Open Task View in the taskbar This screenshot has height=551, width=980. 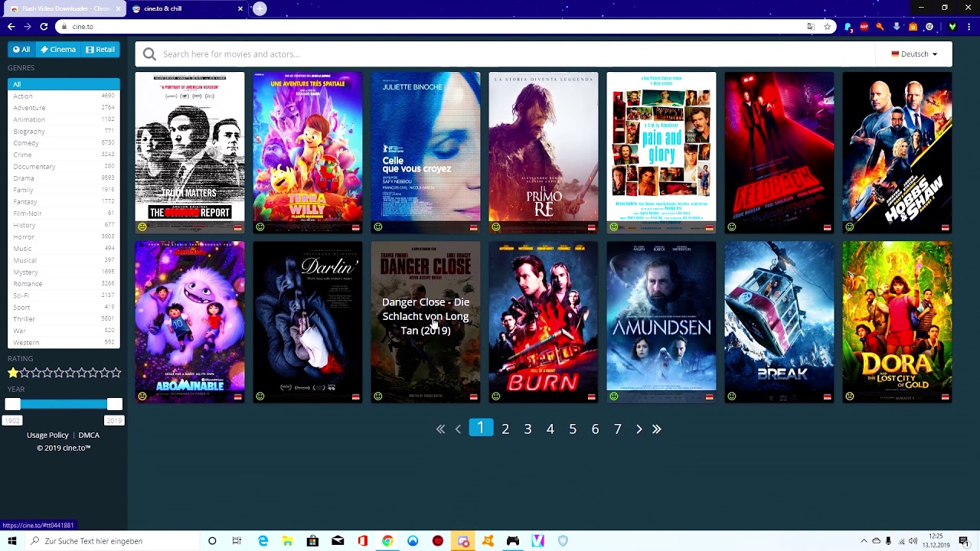(237, 541)
